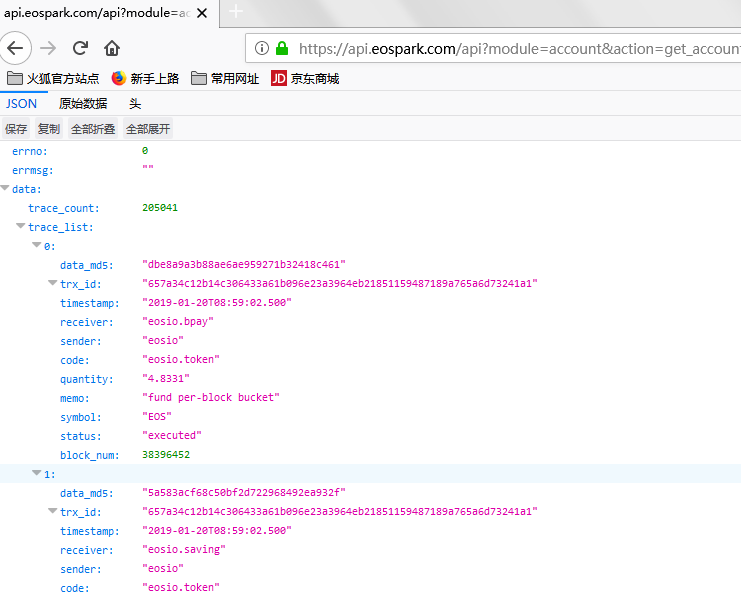Click the sender key in item 1
The height and width of the screenshot is (601, 741).
coord(81,569)
